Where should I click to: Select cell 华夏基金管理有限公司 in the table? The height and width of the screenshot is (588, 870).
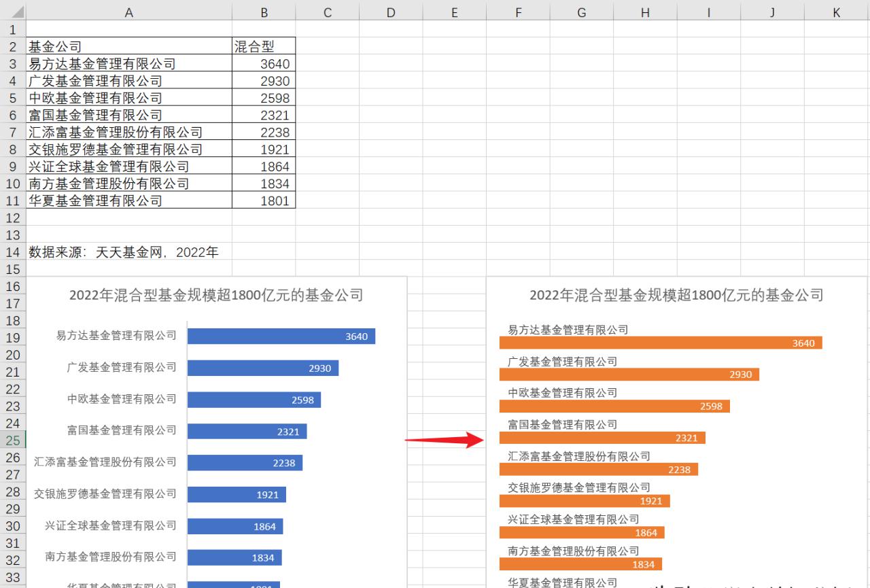click(x=129, y=201)
